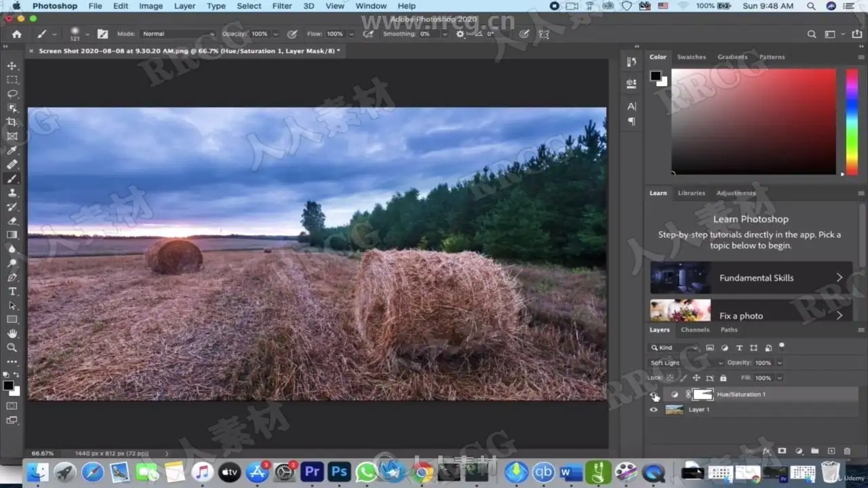
Task: Open the brush preset picker dropdown
Action: click(x=87, y=34)
